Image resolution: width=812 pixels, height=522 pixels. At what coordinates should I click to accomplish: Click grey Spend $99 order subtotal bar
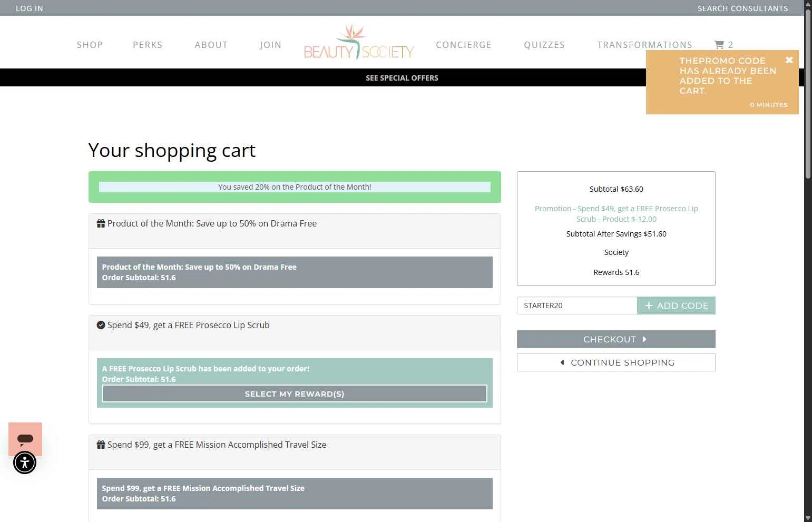coord(295,494)
